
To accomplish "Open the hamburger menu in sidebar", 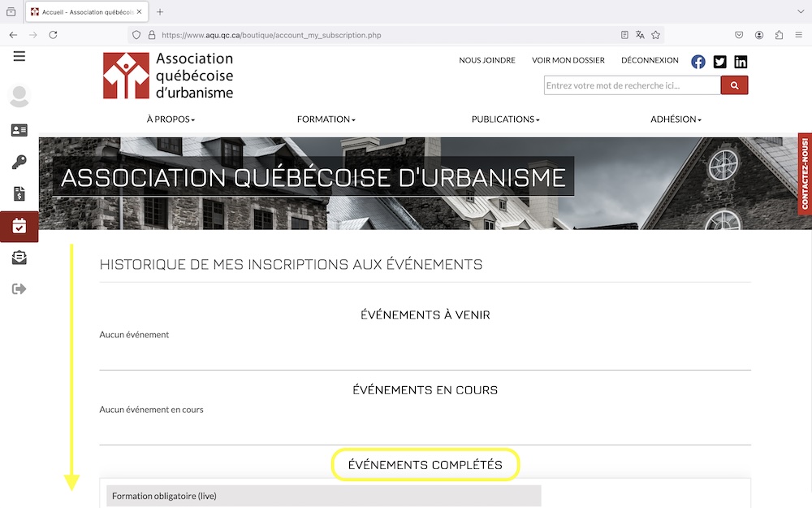I will [x=19, y=56].
